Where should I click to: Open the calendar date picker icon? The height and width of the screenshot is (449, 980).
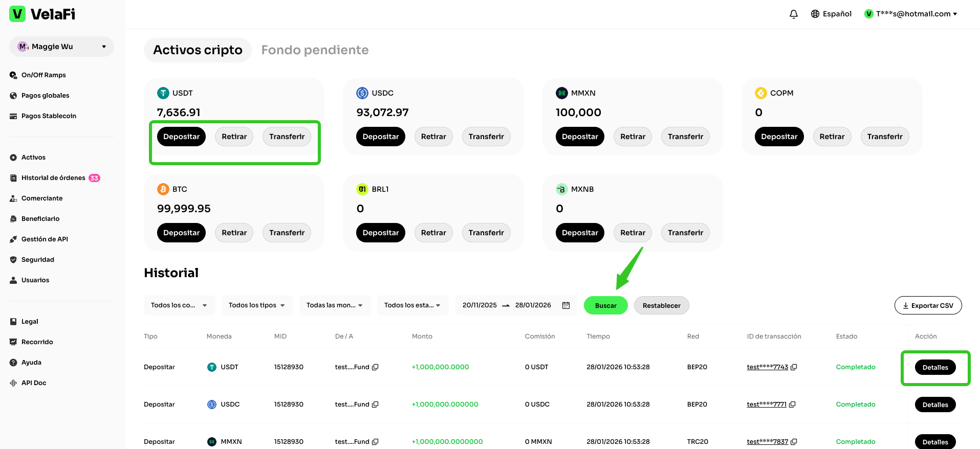[x=566, y=305]
